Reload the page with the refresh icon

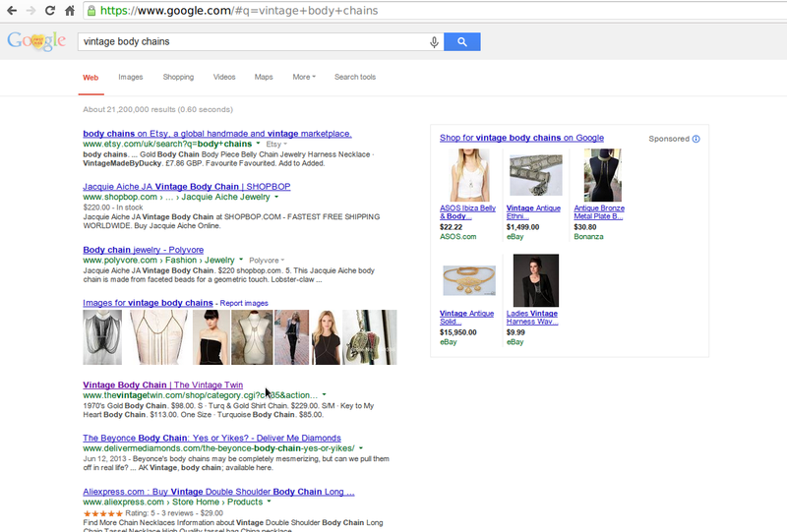tap(50, 11)
